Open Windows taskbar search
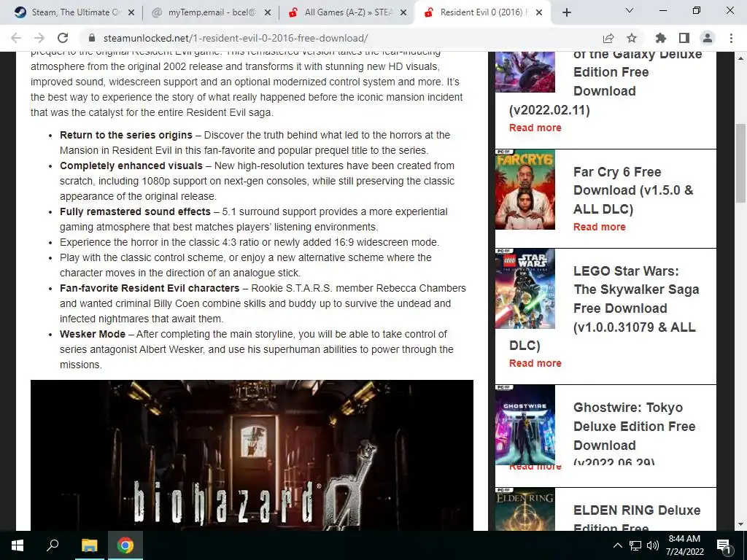Screen dimensions: 747x560 click(x=53, y=545)
